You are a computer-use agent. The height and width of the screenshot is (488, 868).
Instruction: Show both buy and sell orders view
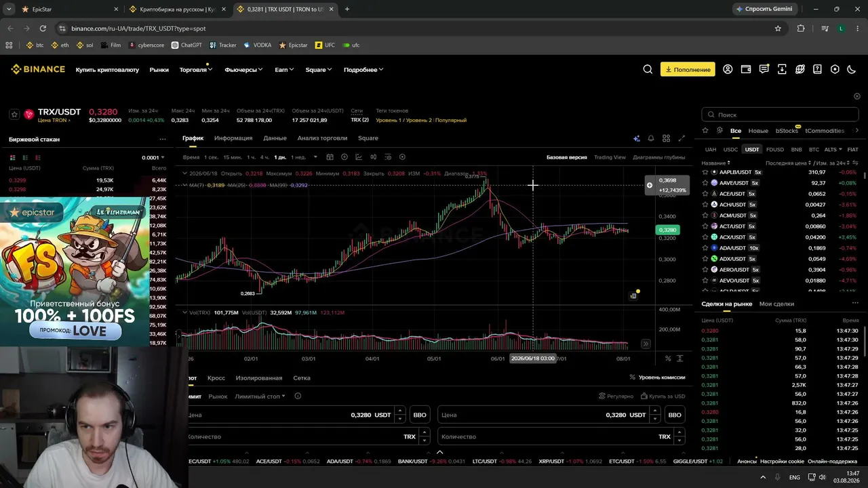tap(12, 157)
